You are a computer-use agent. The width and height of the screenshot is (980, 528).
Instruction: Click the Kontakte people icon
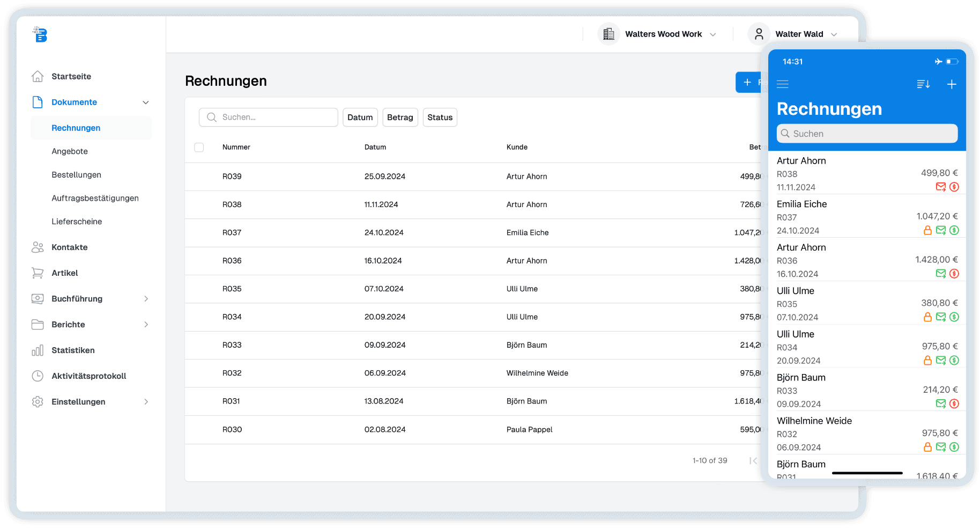click(38, 247)
